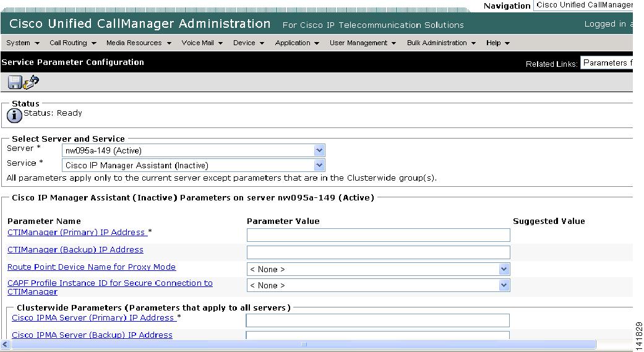The image size is (644, 352).
Task: Click the 'Service Parameter Configuration' heading
Action: (x=73, y=62)
